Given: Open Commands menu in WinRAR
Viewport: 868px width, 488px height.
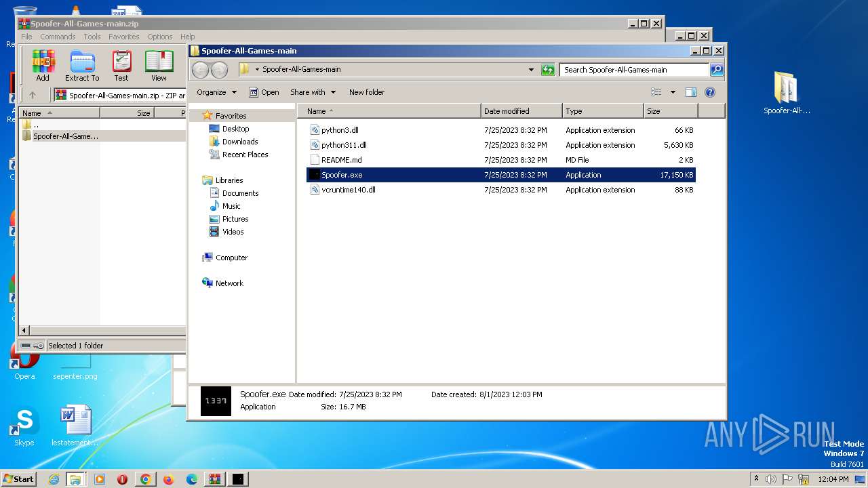Looking at the screenshot, I should (58, 37).
